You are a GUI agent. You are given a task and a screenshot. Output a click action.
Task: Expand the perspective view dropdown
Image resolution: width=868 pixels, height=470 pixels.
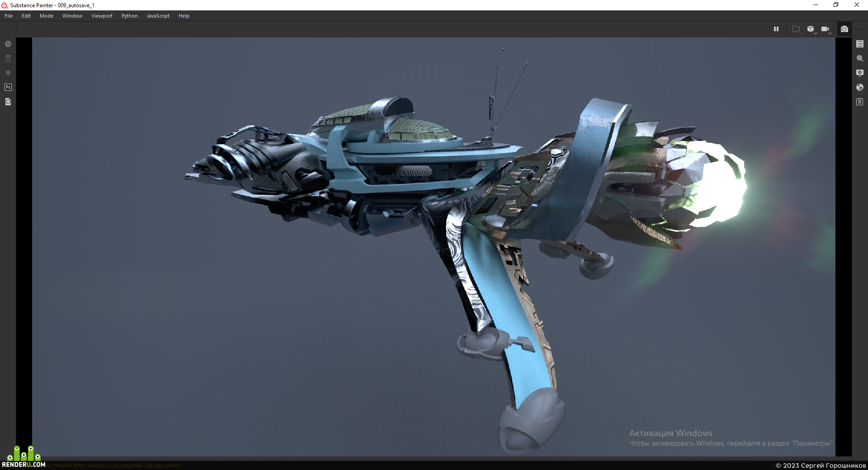tap(797, 29)
